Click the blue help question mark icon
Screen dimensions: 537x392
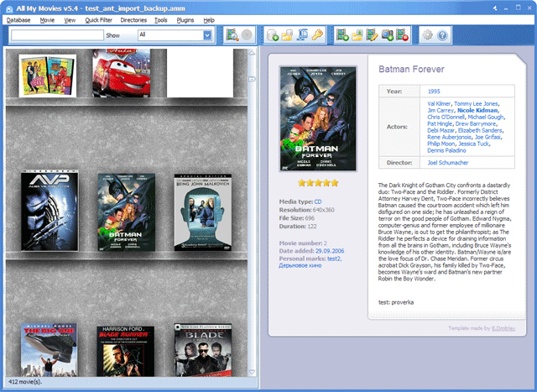442,35
